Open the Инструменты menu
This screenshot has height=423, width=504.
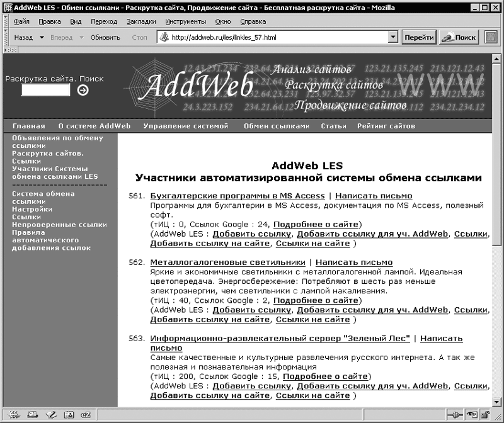(x=185, y=21)
